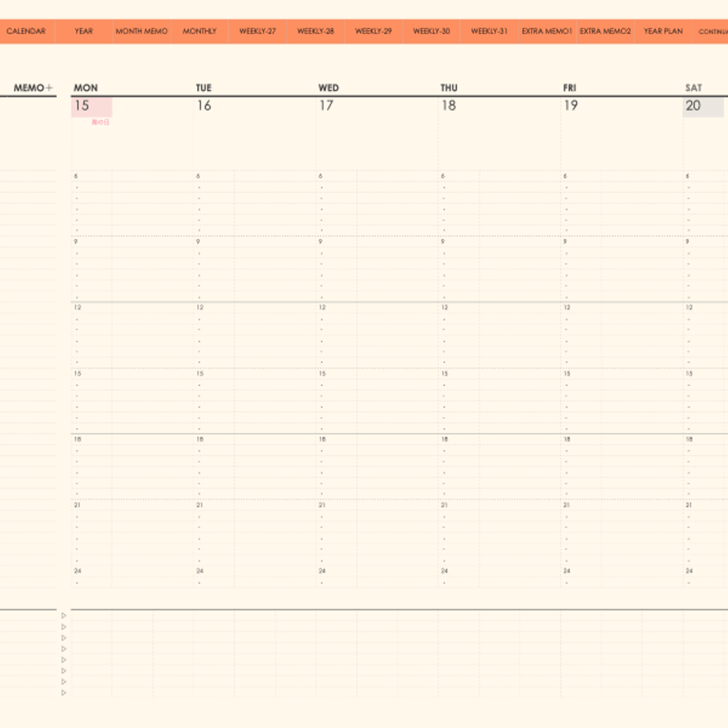This screenshot has width=728, height=728.
Task: Click the 12 hour label in Wednesday column
Action: pyautogui.click(x=322, y=307)
